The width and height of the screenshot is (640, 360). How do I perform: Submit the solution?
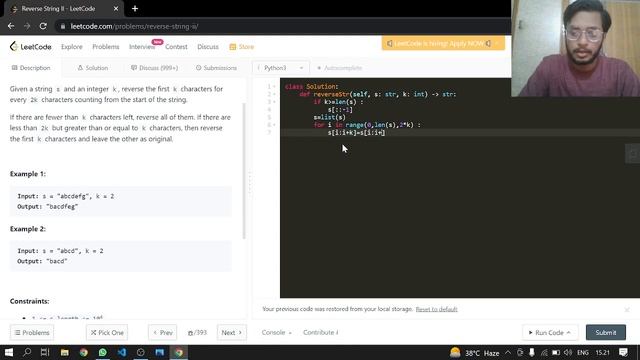click(x=606, y=333)
